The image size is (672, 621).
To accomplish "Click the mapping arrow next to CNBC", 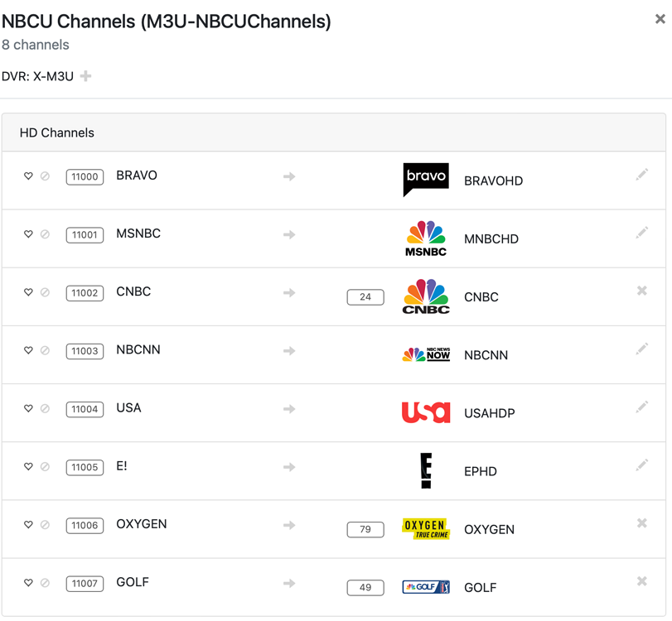I will [288, 292].
